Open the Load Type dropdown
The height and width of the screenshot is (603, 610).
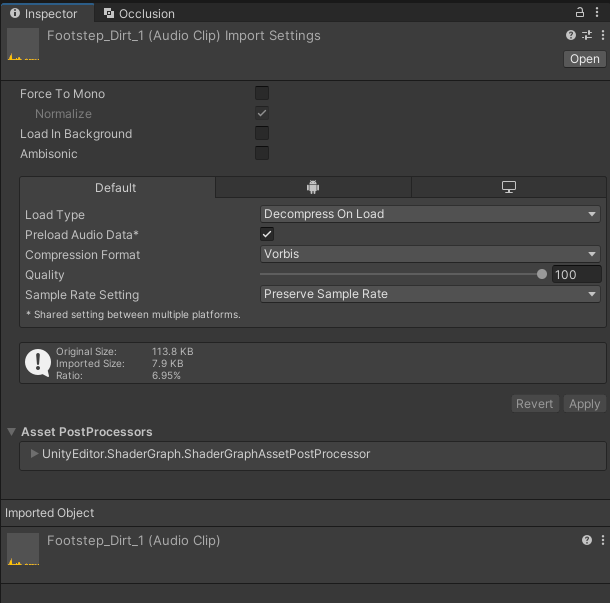(x=430, y=214)
